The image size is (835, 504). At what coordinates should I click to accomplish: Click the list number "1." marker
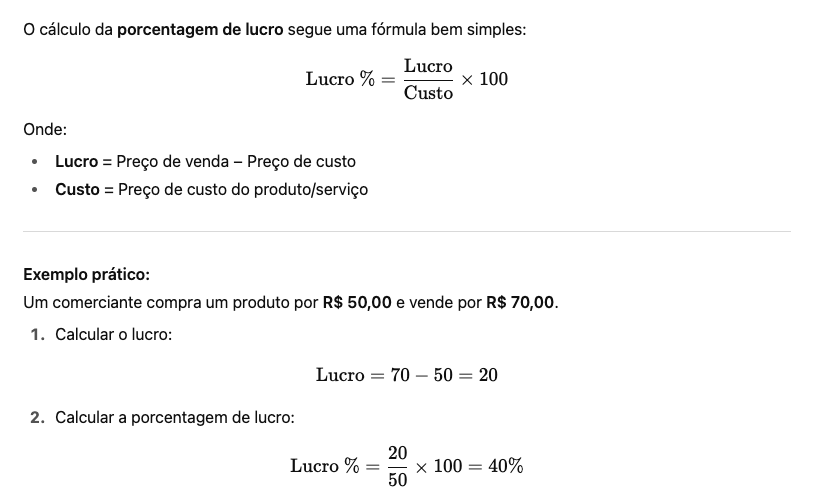tap(38, 335)
